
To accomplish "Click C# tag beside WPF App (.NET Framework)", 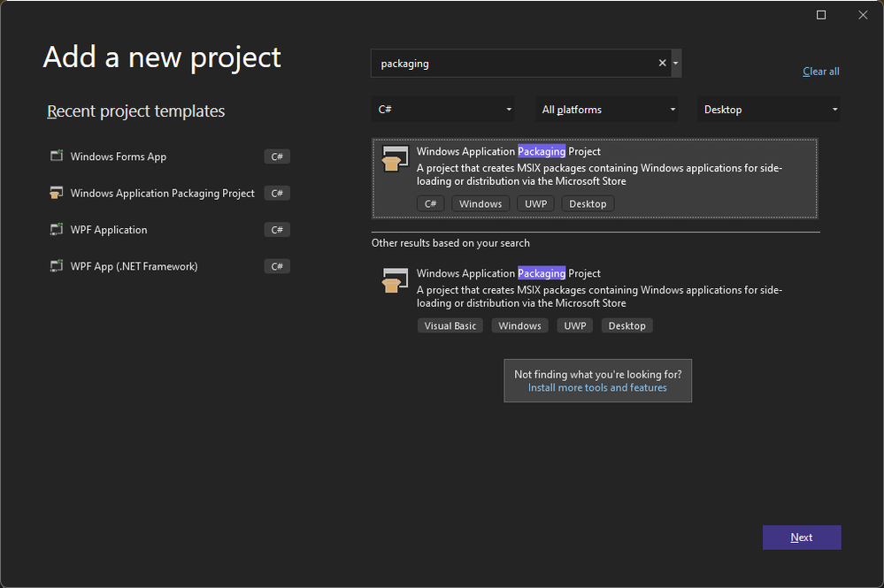I will 277,266.
